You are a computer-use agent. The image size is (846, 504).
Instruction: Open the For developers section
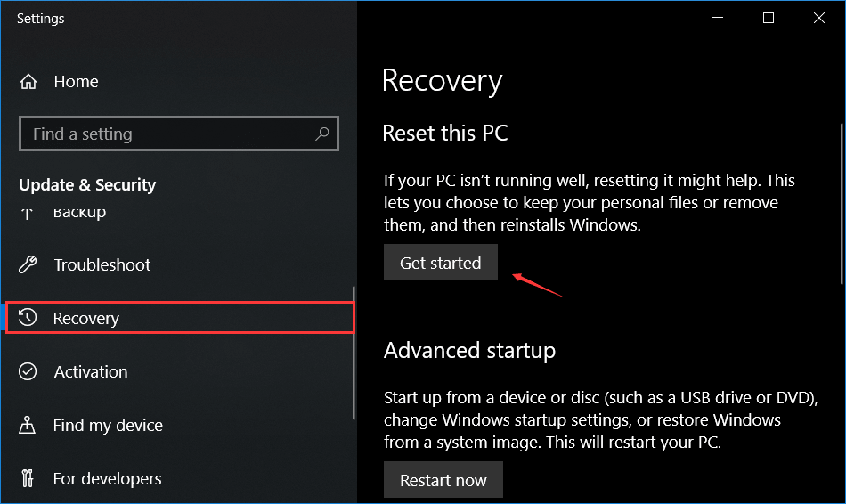pyautogui.click(x=107, y=478)
